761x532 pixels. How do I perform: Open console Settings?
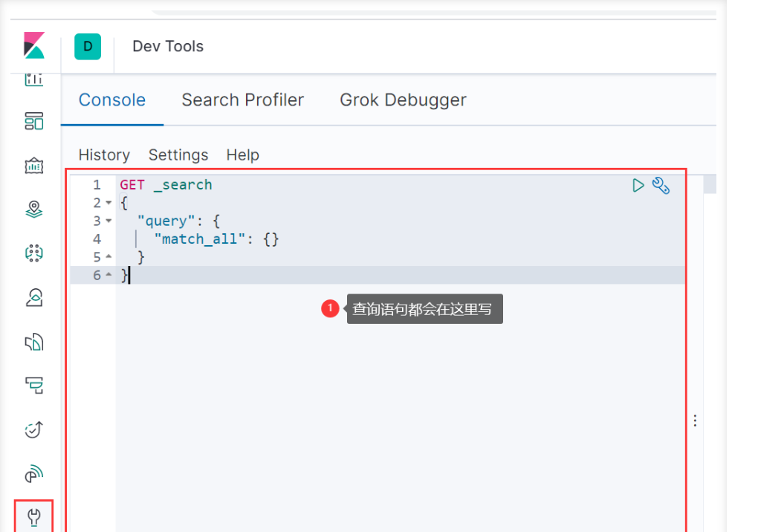(x=178, y=155)
